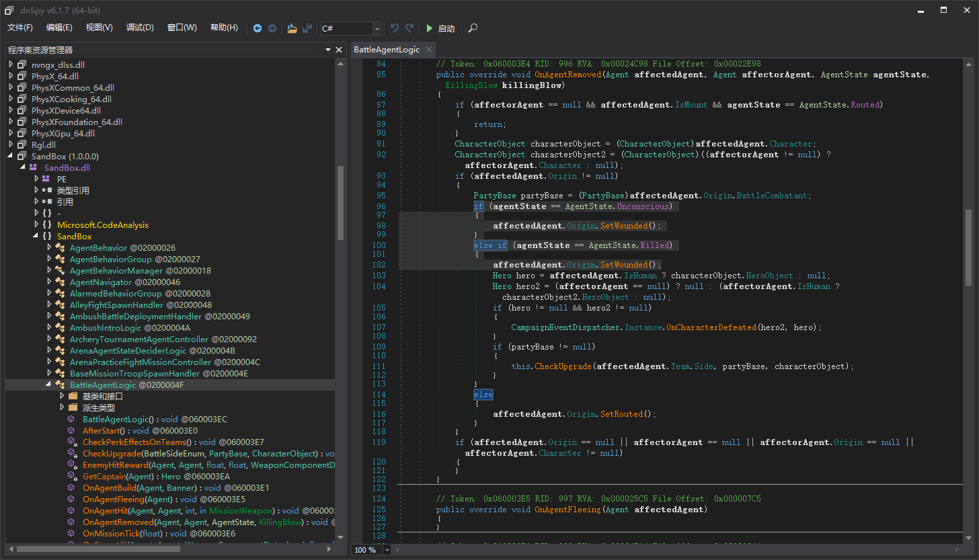The image size is (979, 560).
Task: Expand the 派生类型 folder
Action: 62,407
